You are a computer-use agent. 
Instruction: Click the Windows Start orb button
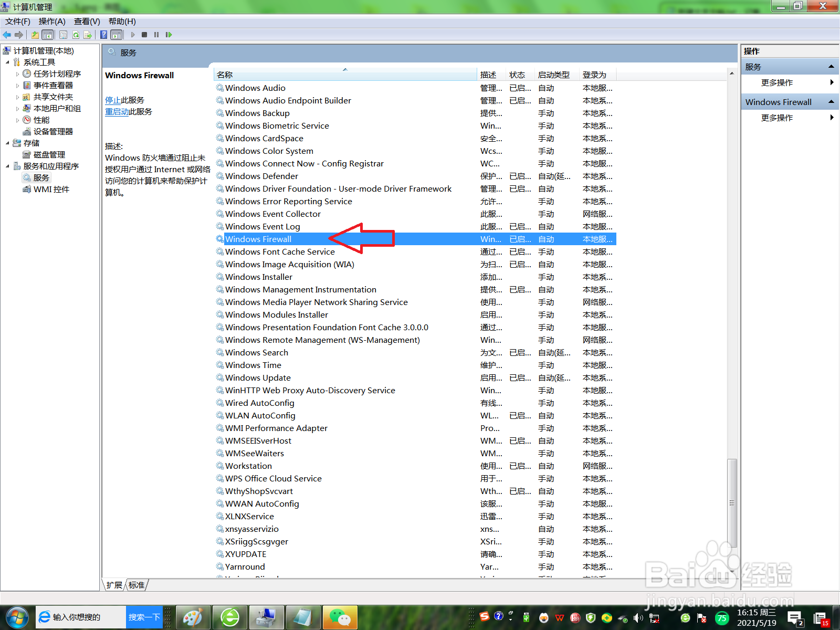coord(17,617)
